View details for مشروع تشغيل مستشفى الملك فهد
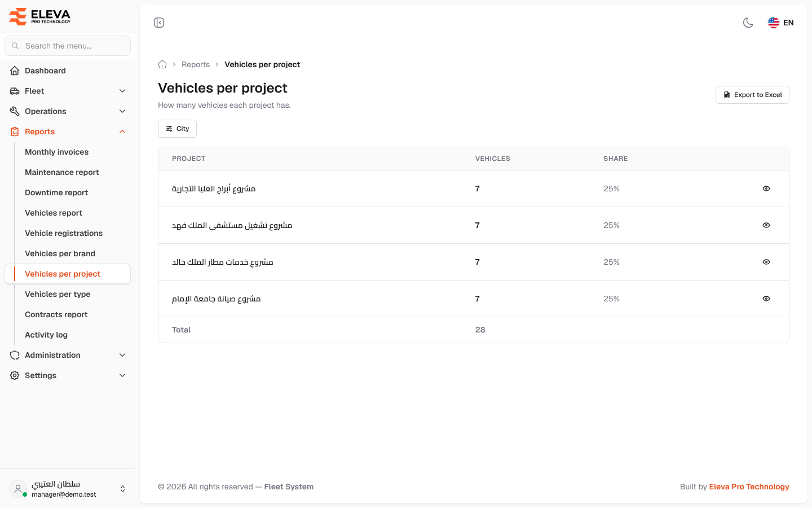This screenshot has width=812, height=508. pyautogui.click(x=766, y=225)
